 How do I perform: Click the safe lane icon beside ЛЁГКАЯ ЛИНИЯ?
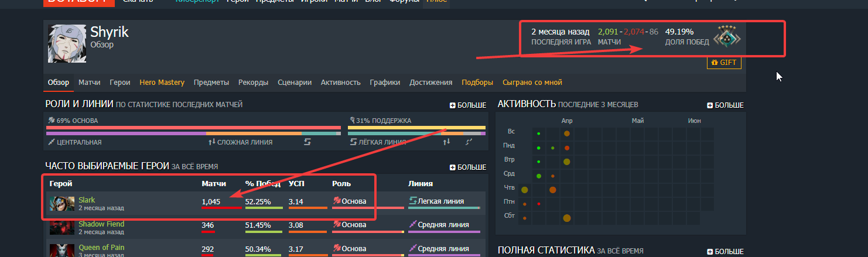(353, 142)
